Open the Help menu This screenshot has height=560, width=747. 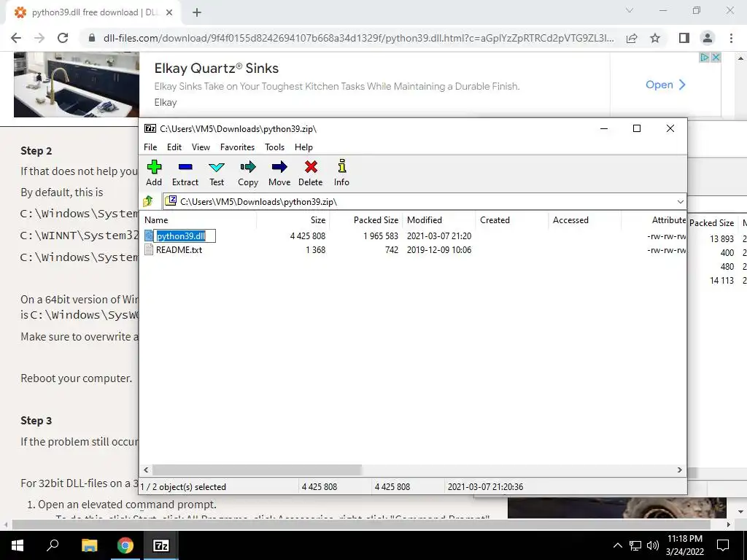pyautogui.click(x=303, y=147)
